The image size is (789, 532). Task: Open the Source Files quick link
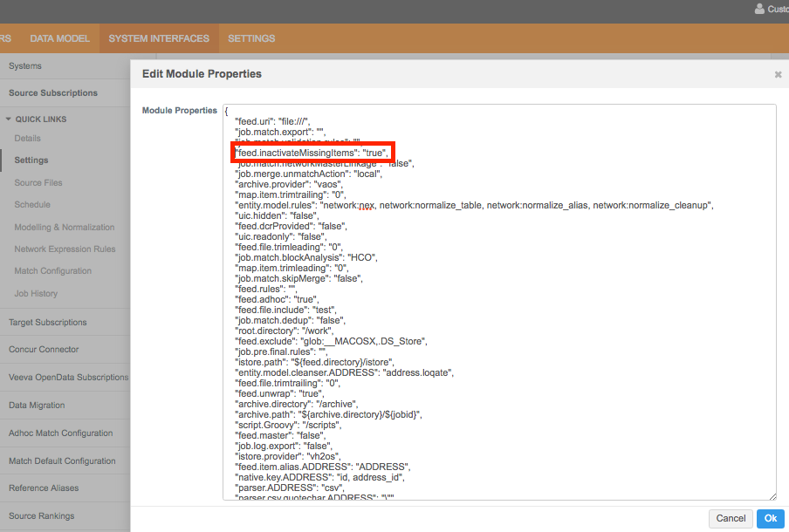38,183
